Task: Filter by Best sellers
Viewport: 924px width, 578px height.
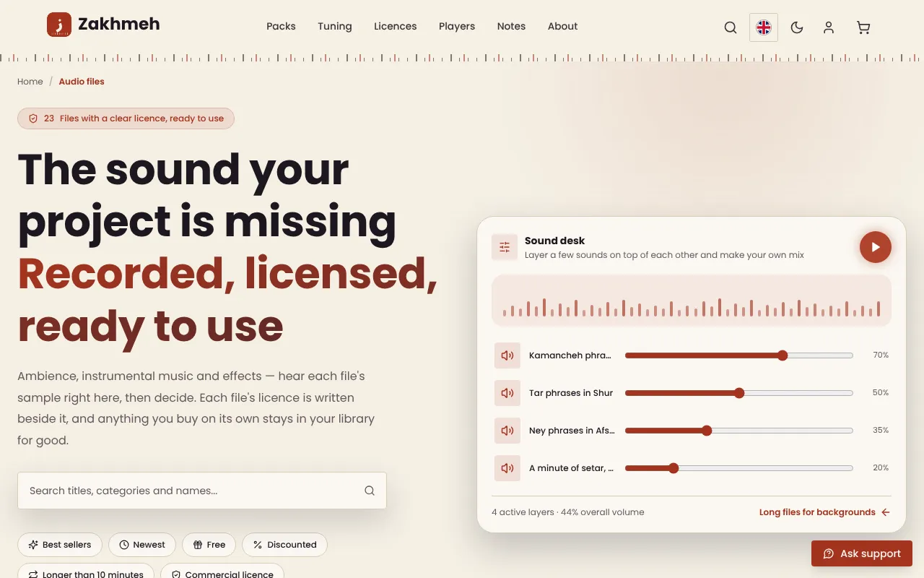Action: [60, 545]
